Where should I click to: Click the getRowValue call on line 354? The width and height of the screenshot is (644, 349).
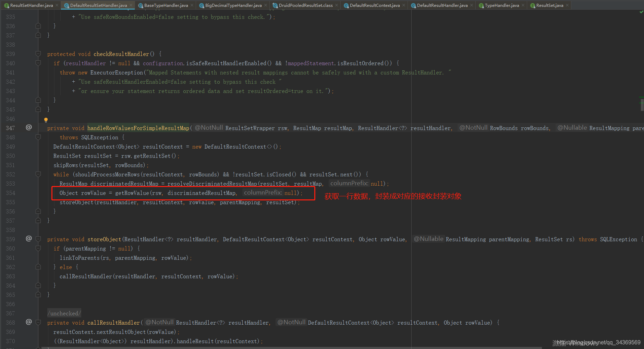[132, 193]
